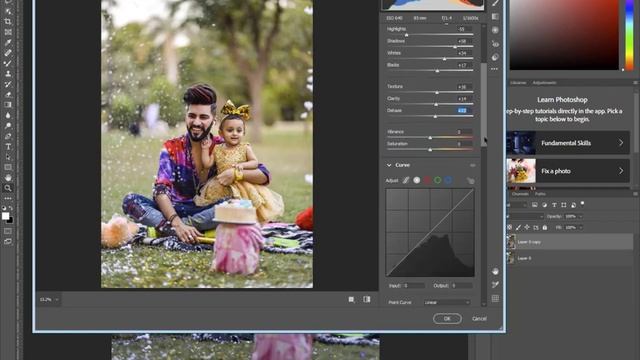Switch to the Paths tab
Screen dimensions: 640x360
point(540,194)
